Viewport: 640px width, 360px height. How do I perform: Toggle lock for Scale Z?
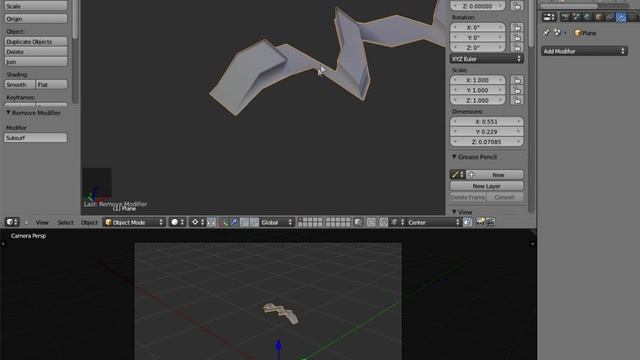click(517, 100)
